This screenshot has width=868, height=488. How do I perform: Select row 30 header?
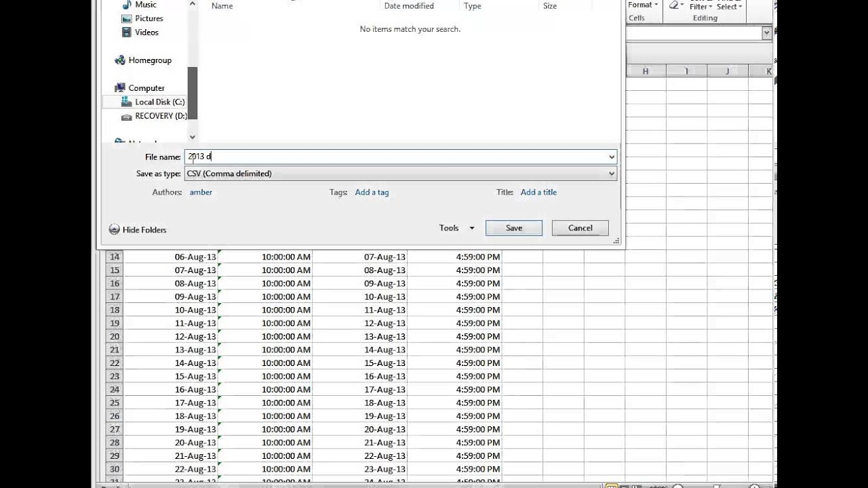114,469
